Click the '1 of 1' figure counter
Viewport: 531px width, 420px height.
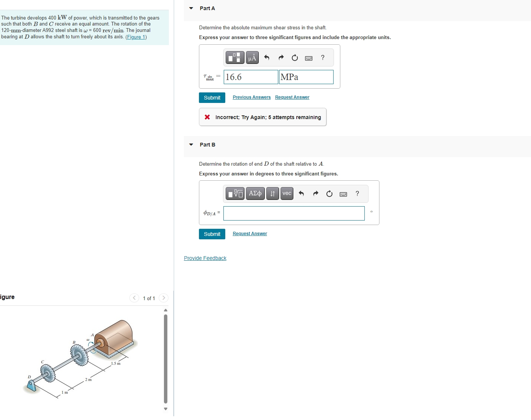click(149, 298)
